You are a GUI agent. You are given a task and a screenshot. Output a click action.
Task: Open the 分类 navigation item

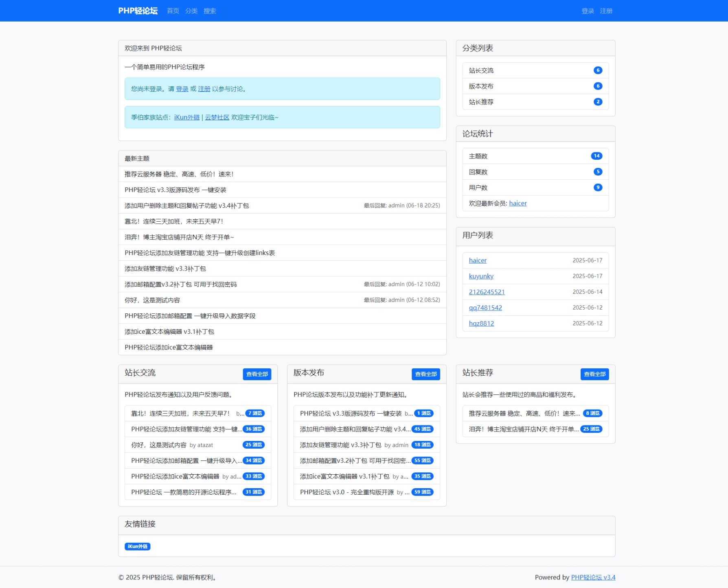pyautogui.click(x=191, y=11)
